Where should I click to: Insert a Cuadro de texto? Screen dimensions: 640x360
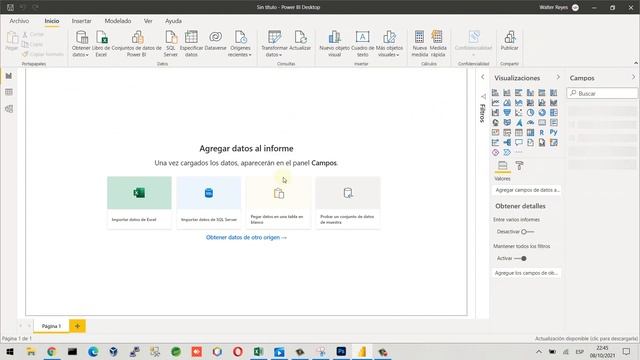pos(362,44)
